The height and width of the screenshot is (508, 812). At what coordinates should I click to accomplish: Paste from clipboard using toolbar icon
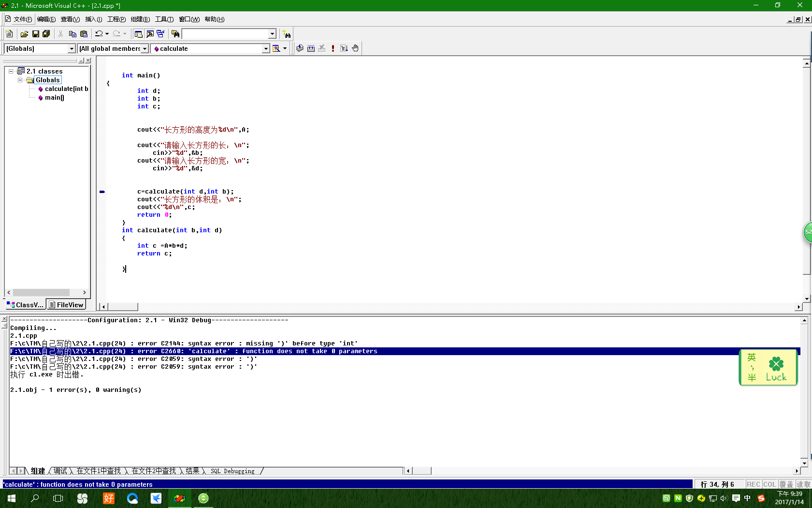(84, 34)
